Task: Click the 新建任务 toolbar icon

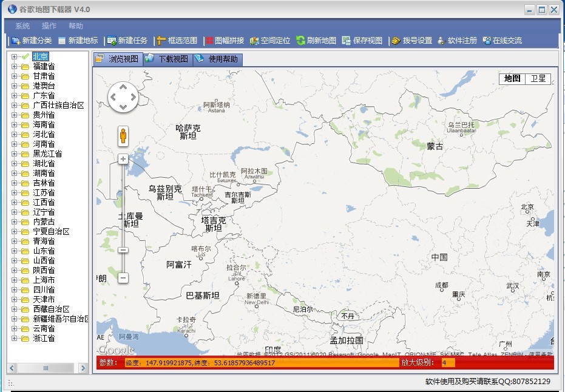Action: tap(112, 41)
